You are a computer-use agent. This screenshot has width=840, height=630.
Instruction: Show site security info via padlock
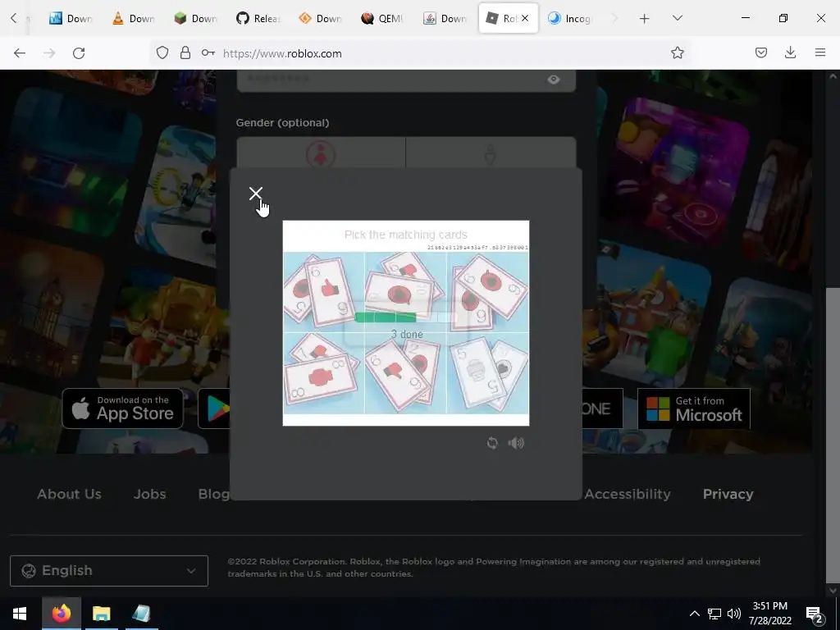(185, 53)
